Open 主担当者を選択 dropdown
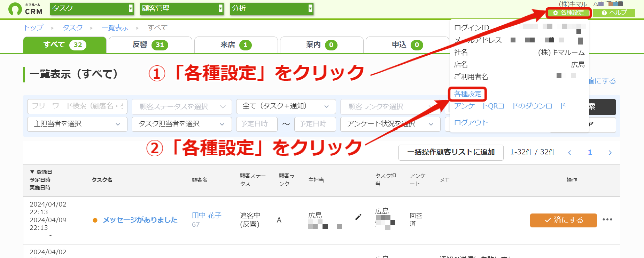 point(77,124)
